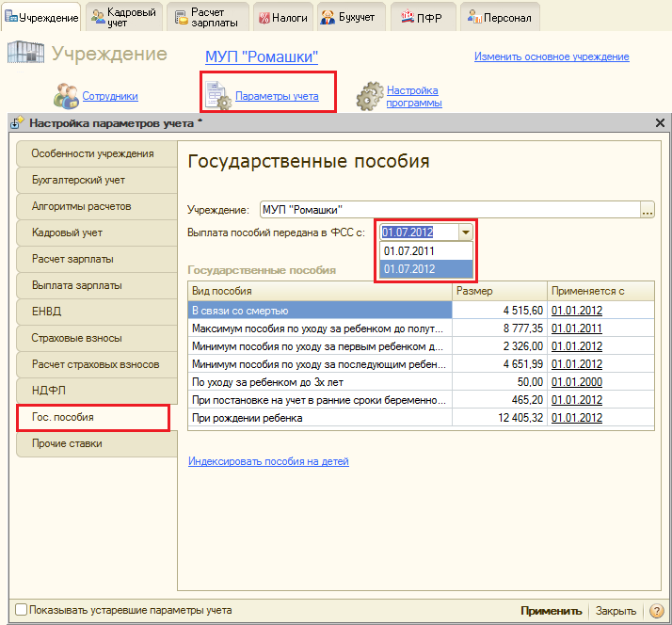Toggle Показывать устаревшие параметры учета checkbox

tap(21, 610)
